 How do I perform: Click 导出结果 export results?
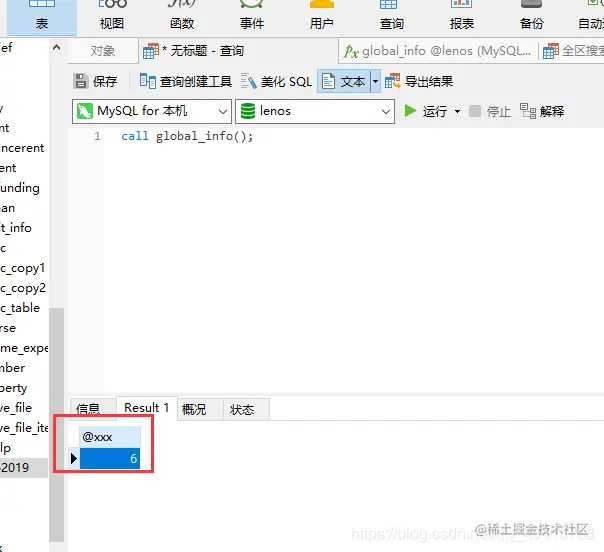[419, 81]
